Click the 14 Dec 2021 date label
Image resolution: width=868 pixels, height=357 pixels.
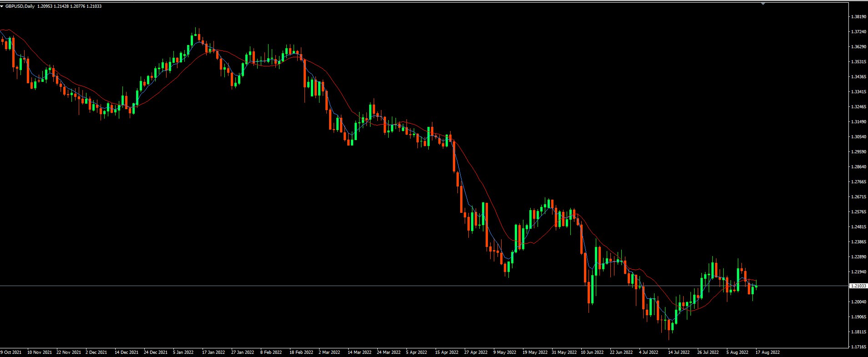127,352
